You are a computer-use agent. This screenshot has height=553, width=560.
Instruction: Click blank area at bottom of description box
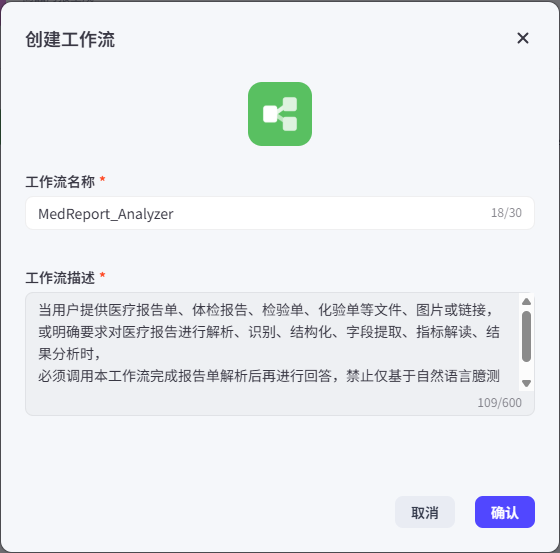pos(250,403)
